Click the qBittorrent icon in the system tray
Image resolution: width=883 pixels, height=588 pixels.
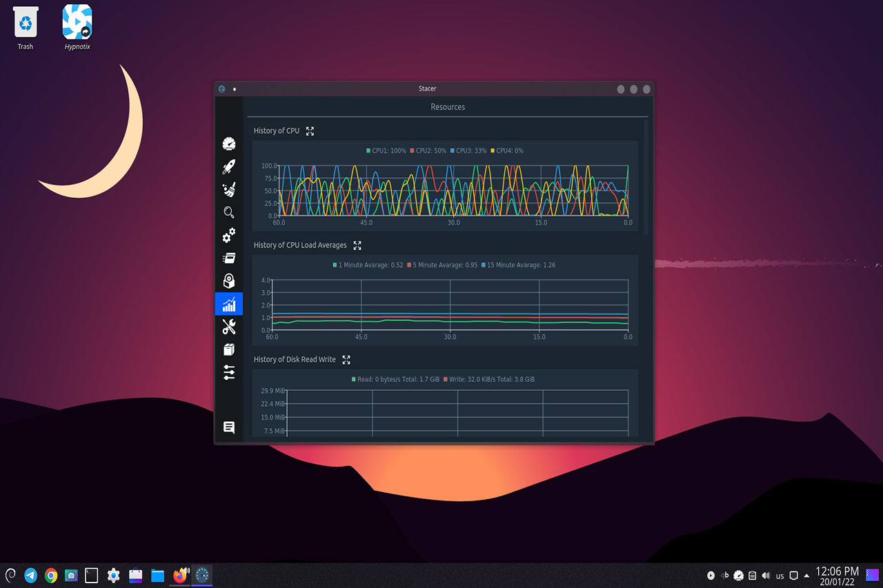724,575
